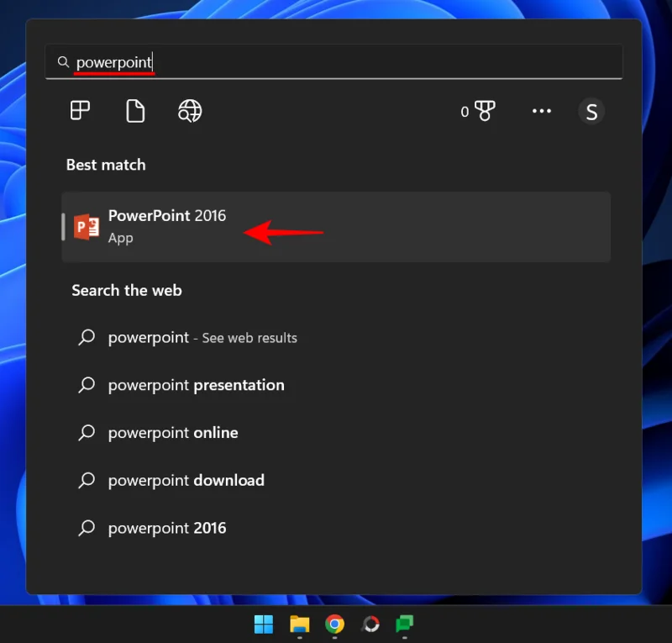Open the Apps search filter icon
This screenshot has height=643, width=672.
tap(80, 111)
